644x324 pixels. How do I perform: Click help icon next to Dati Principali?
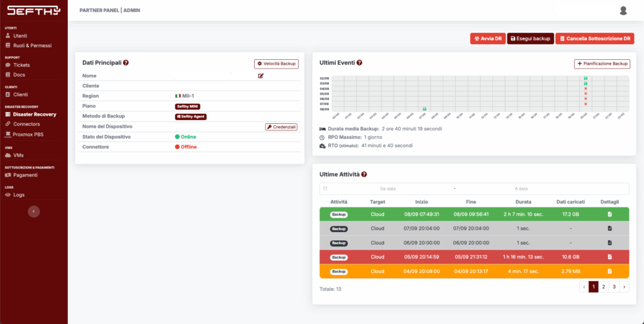[126, 63]
